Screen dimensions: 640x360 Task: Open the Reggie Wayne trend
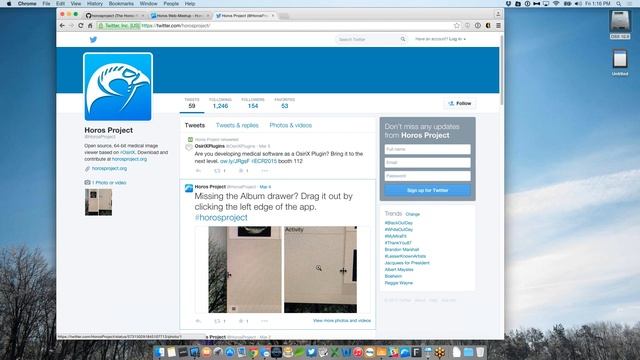pyautogui.click(x=398, y=283)
